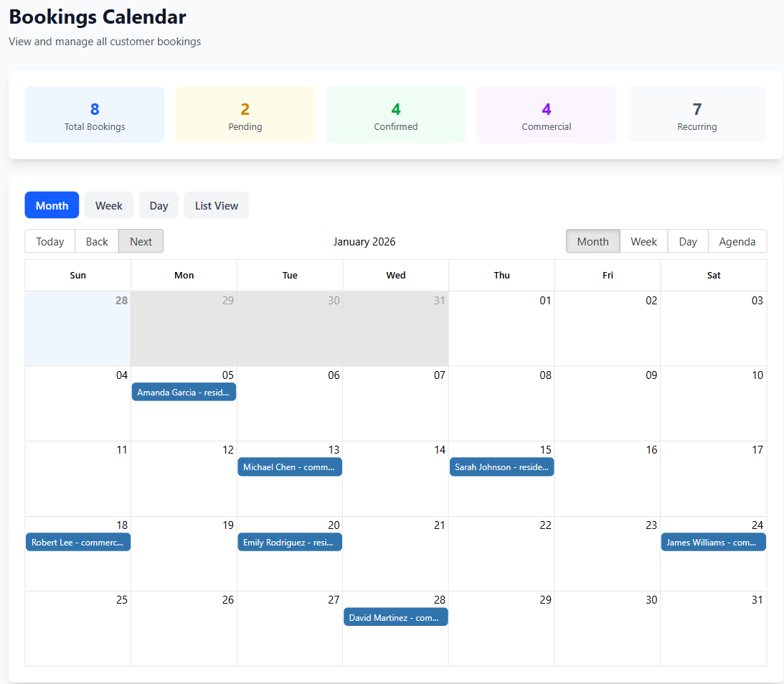Image resolution: width=784 pixels, height=684 pixels.
Task: View James Williams' booking on January 24
Action: (713, 542)
